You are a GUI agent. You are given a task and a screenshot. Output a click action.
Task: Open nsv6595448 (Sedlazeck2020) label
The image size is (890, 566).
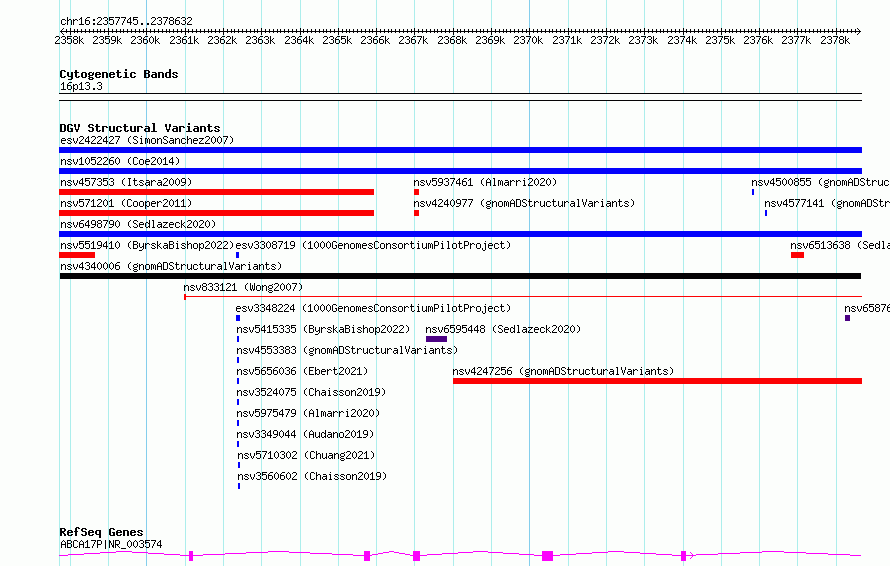(503, 329)
